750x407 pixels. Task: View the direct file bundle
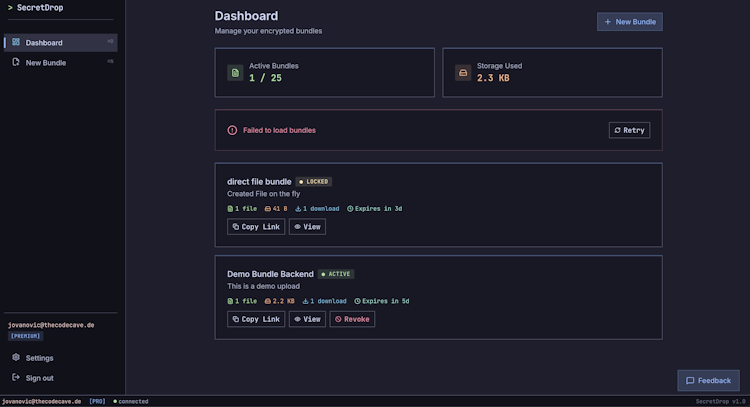point(307,227)
